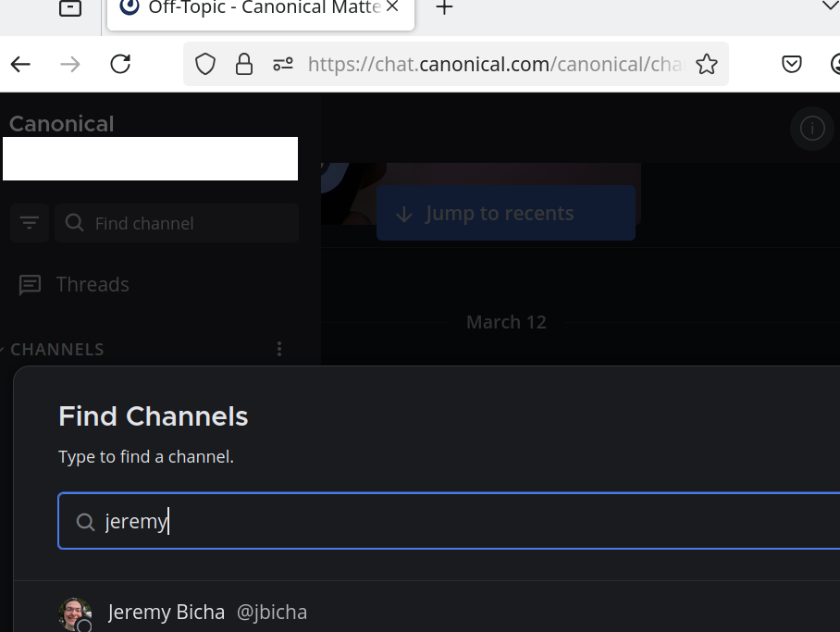
Task: Click the browser forward arrow
Action: [69, 65]
